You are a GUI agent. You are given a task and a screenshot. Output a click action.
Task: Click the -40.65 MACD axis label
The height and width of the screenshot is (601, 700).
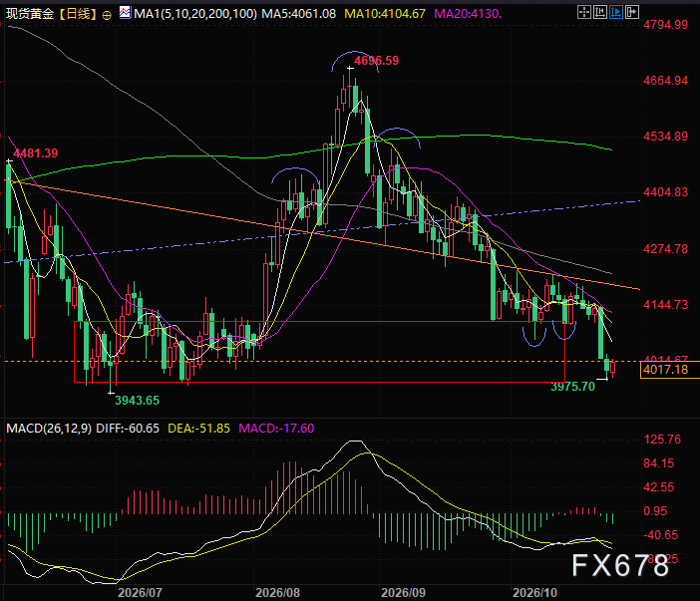tap(661, 535)
